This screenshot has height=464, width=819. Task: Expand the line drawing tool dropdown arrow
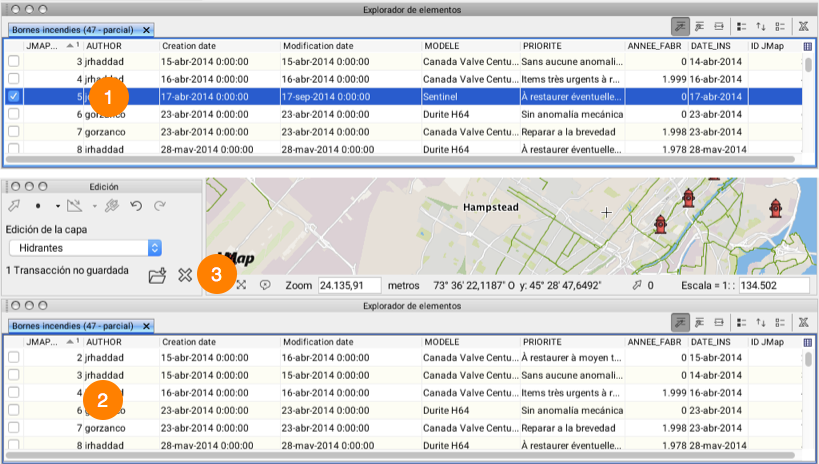(94, 206)
